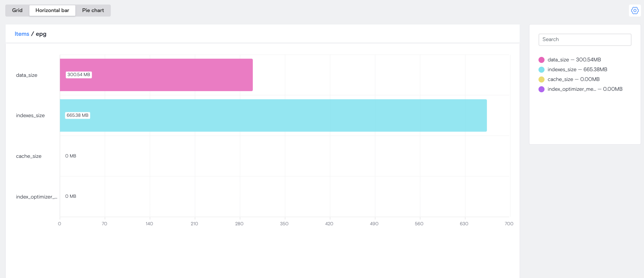Open the settings gear icon
The width and height of the screenshot is (644, 278).
pyautogui.click(x=635, y=11)
